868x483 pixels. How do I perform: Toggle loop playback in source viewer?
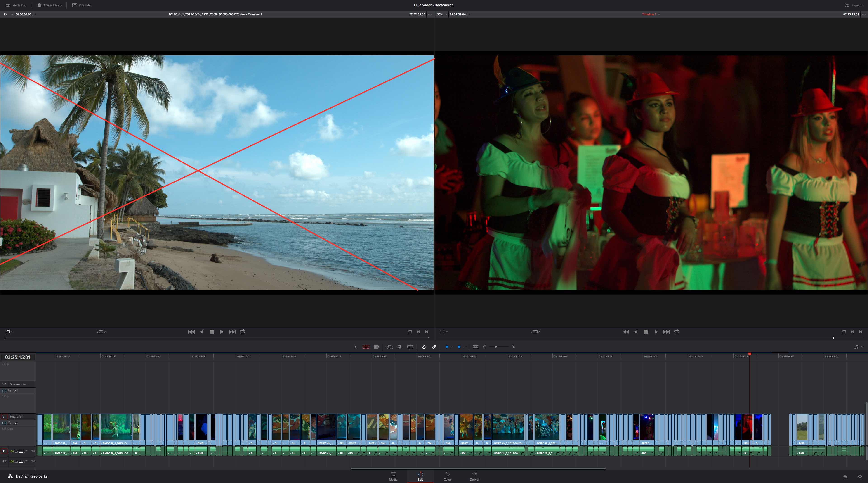[242, 332]
